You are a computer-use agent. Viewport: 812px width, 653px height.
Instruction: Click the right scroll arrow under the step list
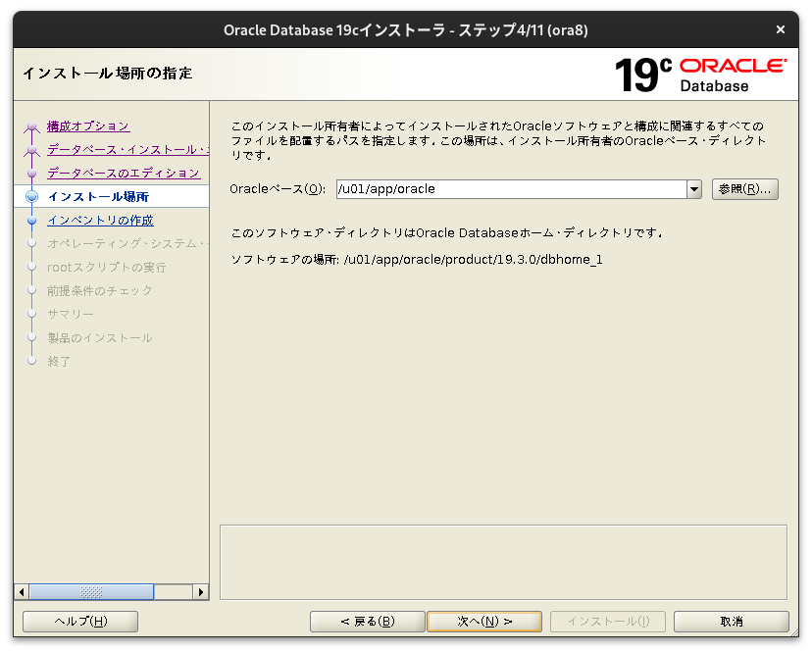tap(201, 591)
